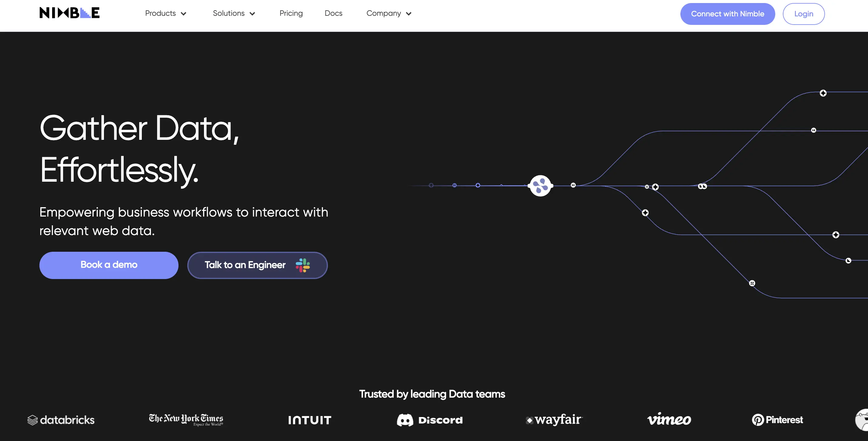
Task: Click the Talk to an Engineer button
Action: 257,265
